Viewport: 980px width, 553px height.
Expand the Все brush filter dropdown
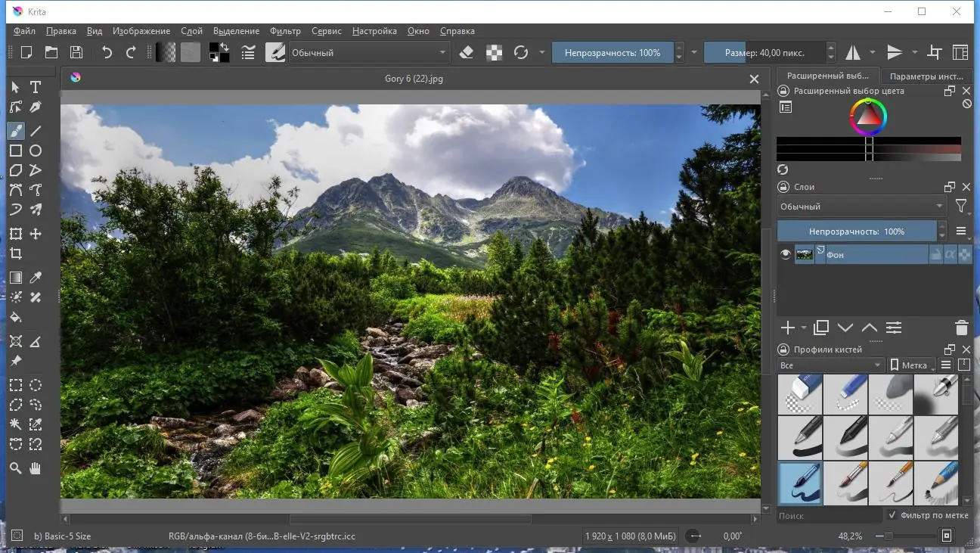pos(829,365)
